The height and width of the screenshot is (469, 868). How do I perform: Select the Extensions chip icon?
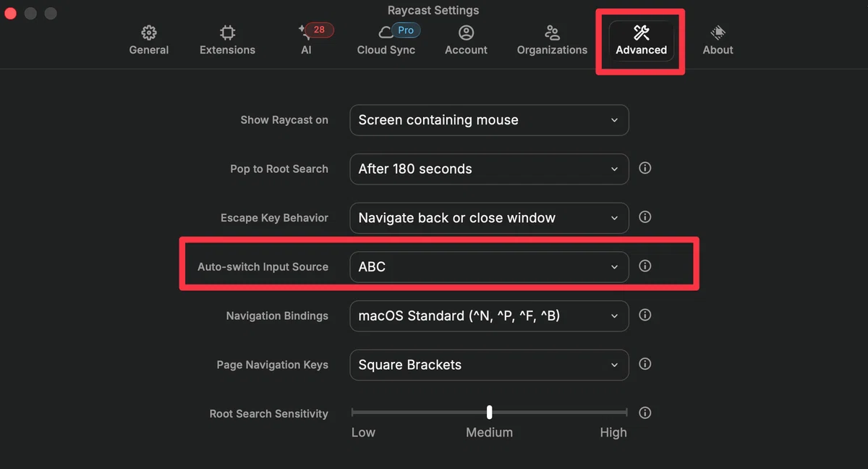click(x=227, y=33)
